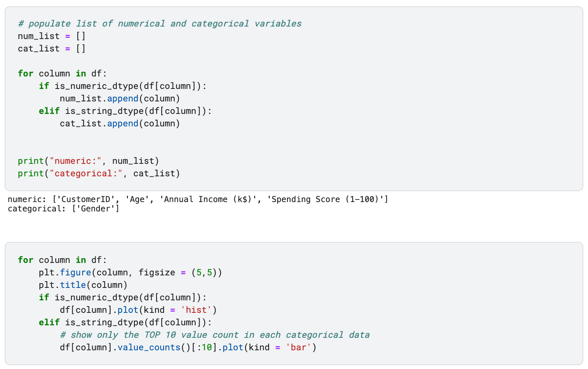Place cursor on num_list = [] line

click(52, 36)
